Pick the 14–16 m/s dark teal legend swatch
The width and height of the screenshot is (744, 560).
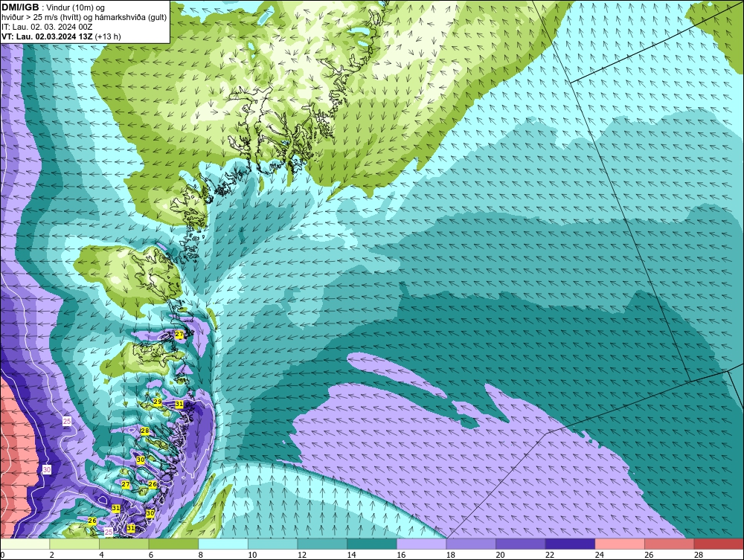point(371,544)
